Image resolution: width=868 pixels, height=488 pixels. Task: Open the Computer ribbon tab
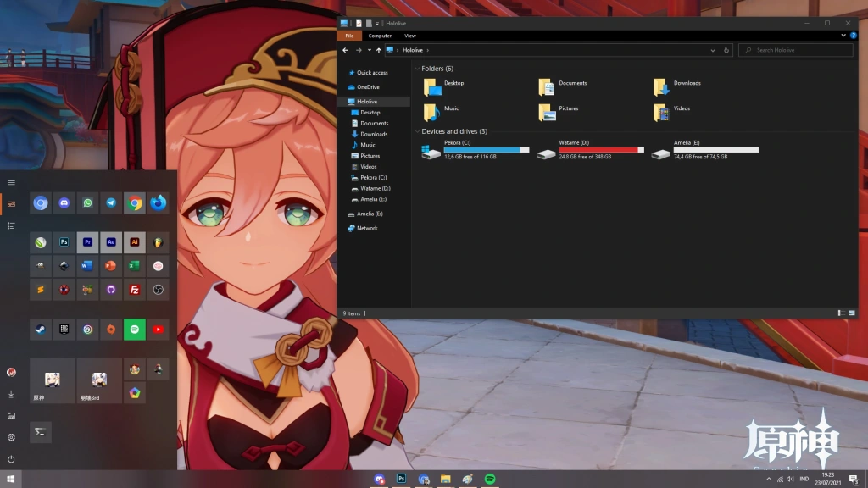pyautogui.click(x=380, y=36)
